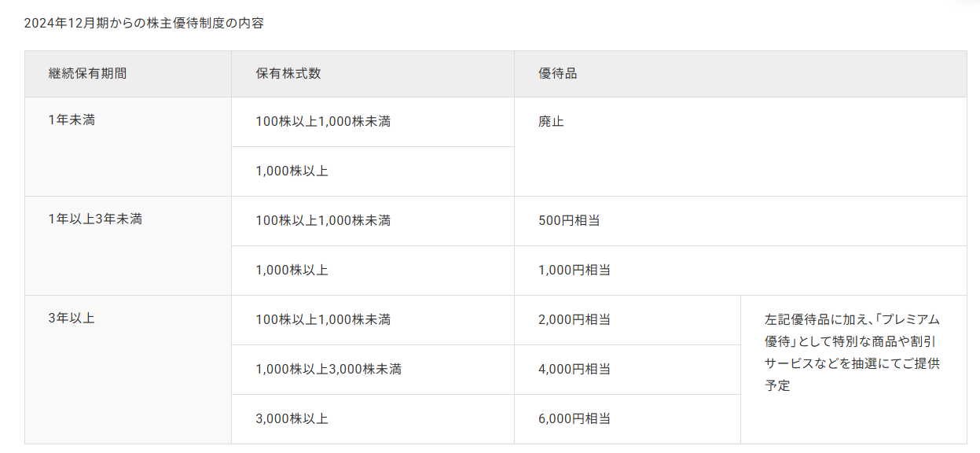Select the 3,000株以上 shares cell
Screen dimensions: 980x453
point(292,419)
